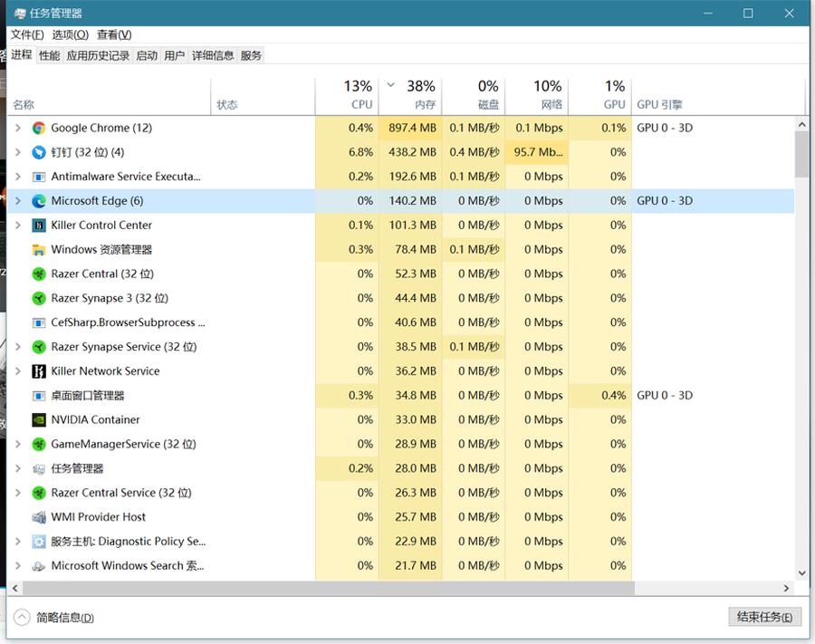The width and height of the screenshot is (815, 644).
Task: Open the 文件 menu
Action: tap(28, 34)
